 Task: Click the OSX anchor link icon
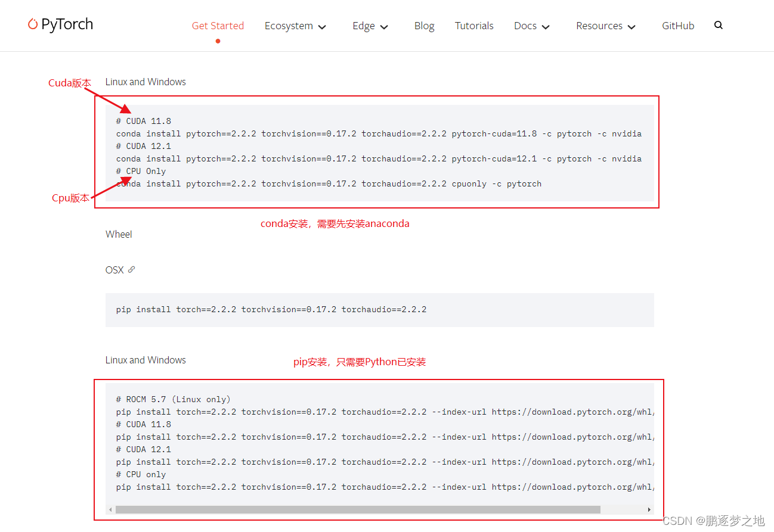[x=132, y=270]
